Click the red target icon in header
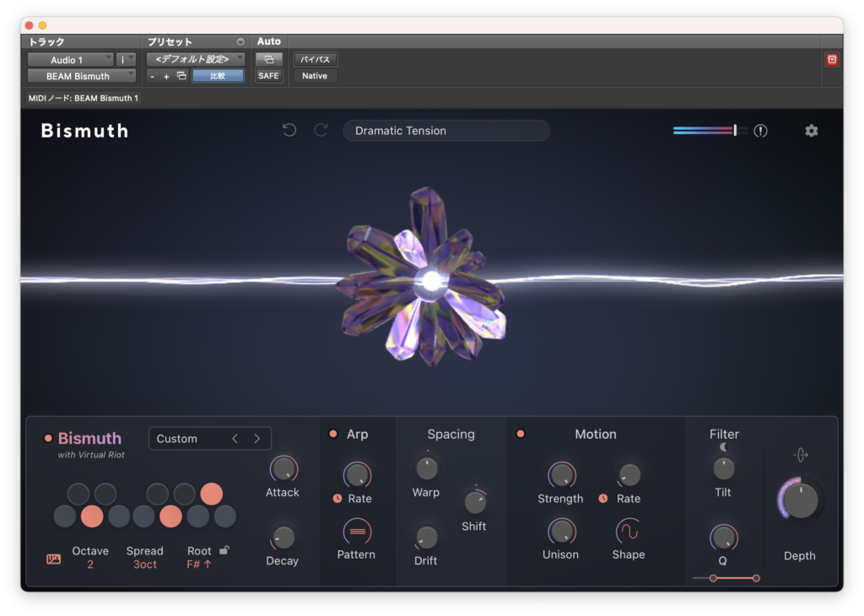Image resolution: width=864 pixels, height=616 pixels. point(832,60)
